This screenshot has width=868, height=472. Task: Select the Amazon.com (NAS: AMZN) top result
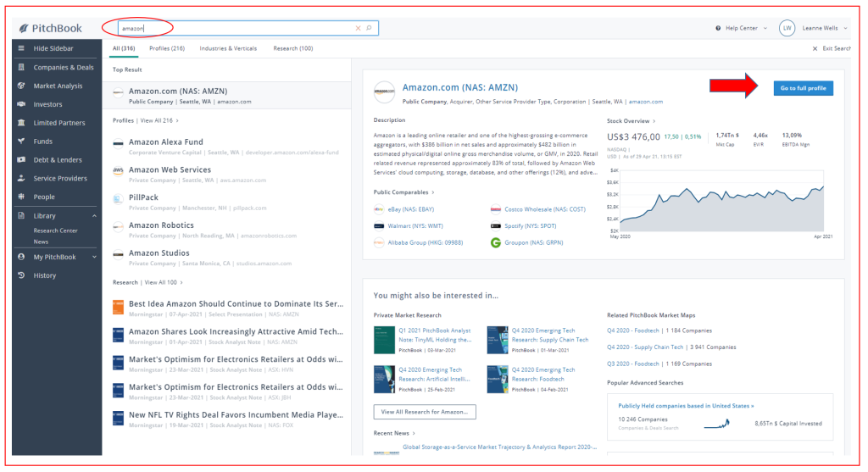click(x=227, y=95)
